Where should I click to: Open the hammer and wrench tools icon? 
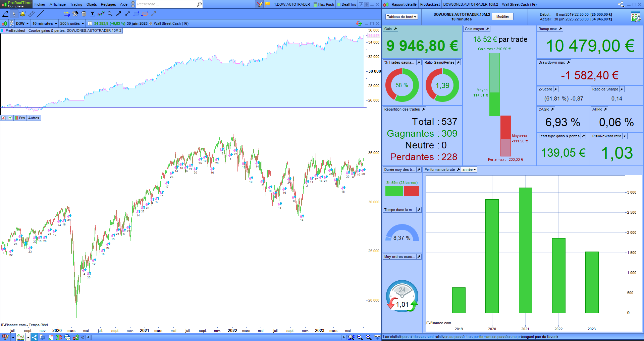pyautogui.click(x=75, y=14)
